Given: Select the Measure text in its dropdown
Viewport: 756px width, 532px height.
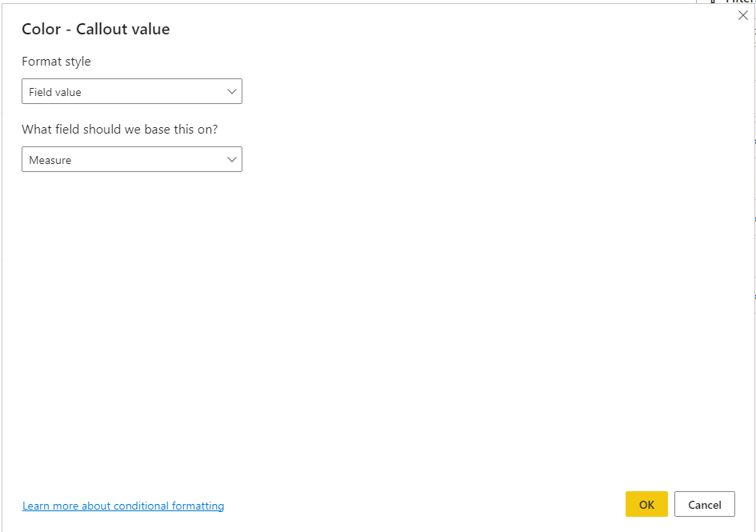Looking at the screenshot, I should coord(50,159).
